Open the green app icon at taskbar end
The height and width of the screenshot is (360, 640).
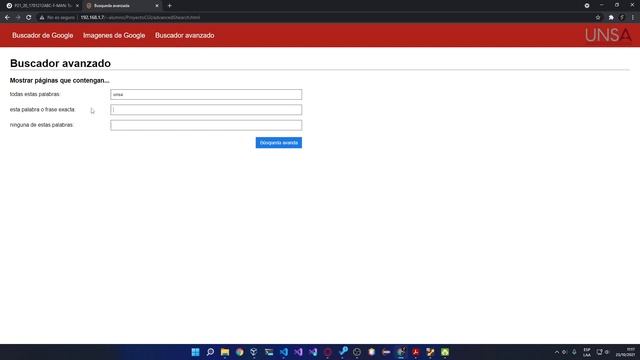(x=445, y=352)
